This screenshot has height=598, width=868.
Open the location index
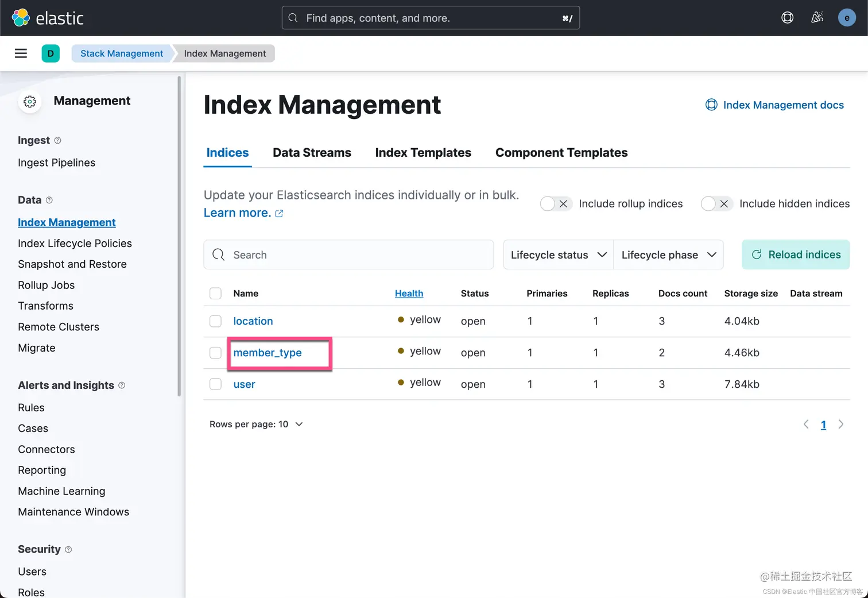[x=253, y=321]
